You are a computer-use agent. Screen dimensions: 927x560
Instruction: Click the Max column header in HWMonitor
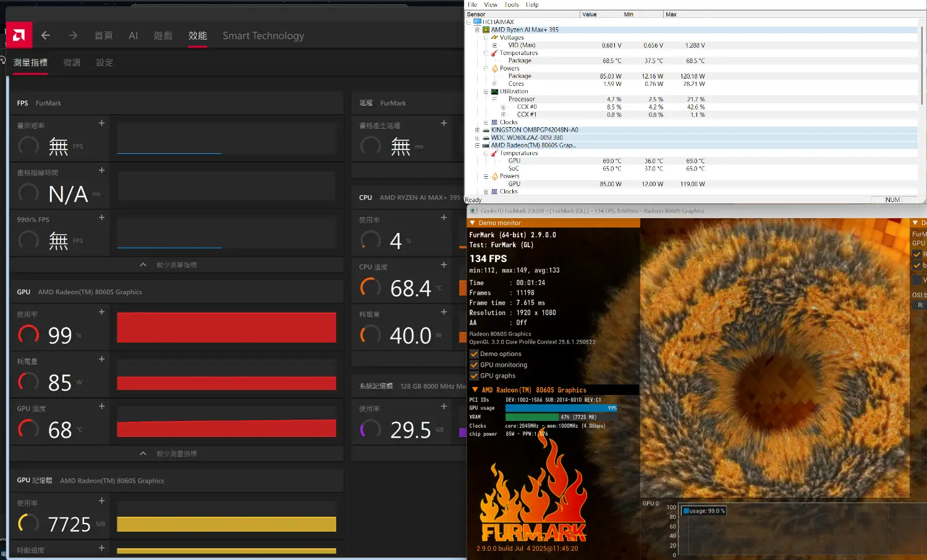point(684,14)
